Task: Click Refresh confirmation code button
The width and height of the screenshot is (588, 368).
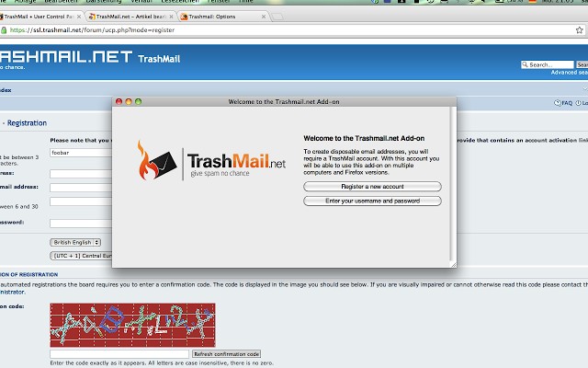Action: [227, 353]
